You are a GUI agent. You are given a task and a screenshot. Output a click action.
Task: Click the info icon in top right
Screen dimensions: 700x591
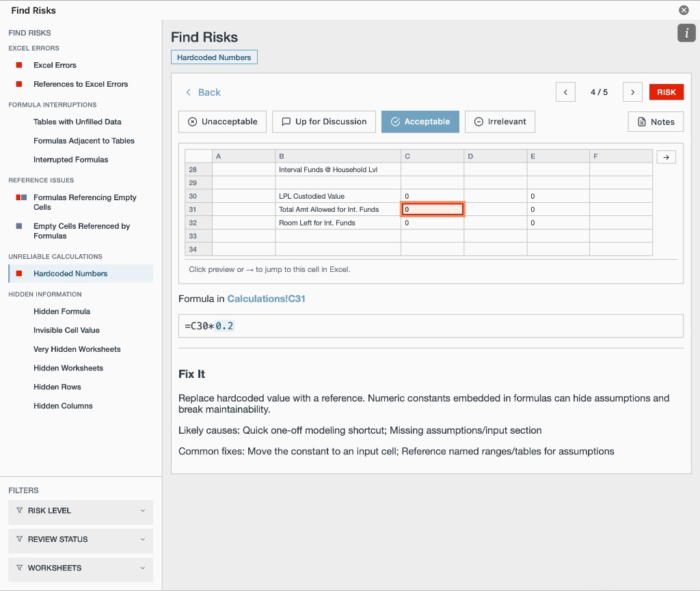click(686, 33)
